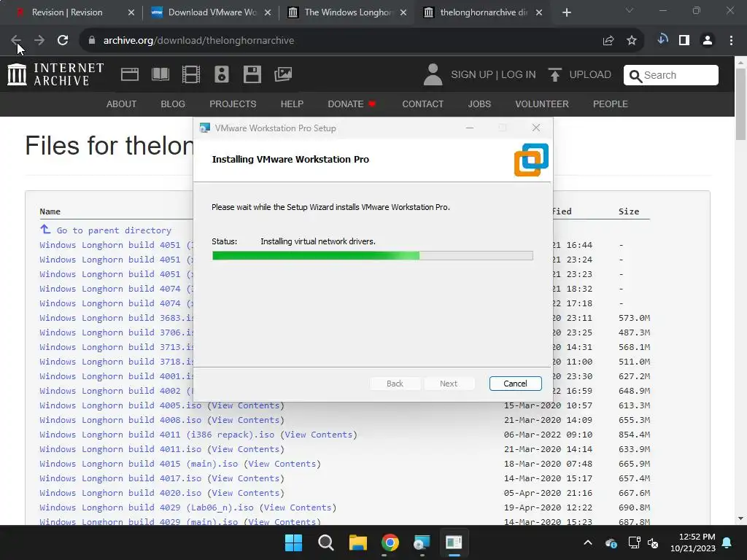
Task: Click the Windows Start button
Action: pos(293,542)
